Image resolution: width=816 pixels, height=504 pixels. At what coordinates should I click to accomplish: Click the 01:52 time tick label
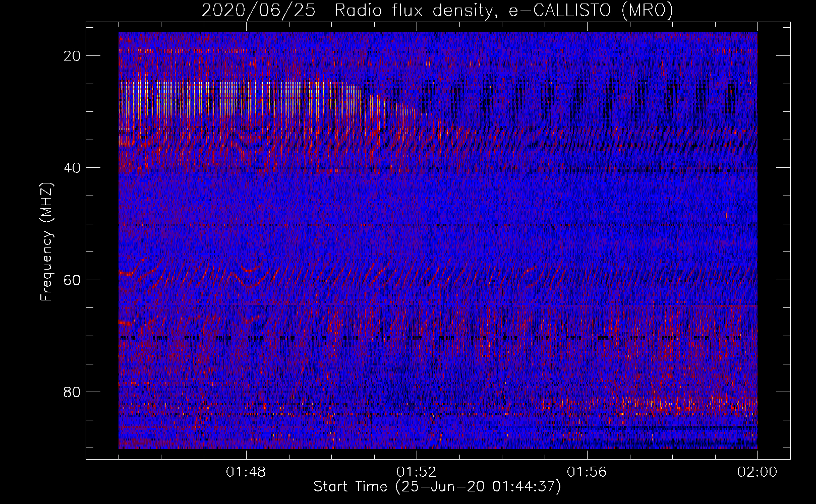point(417,472)
